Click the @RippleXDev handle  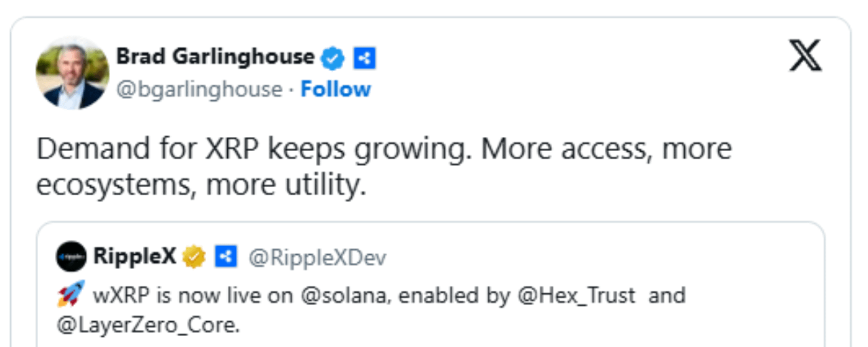point(317,258)
